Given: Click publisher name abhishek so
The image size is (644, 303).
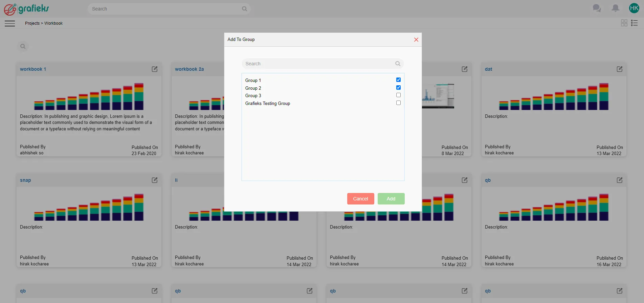Looking at the screenshot, I should click(32, 153).
